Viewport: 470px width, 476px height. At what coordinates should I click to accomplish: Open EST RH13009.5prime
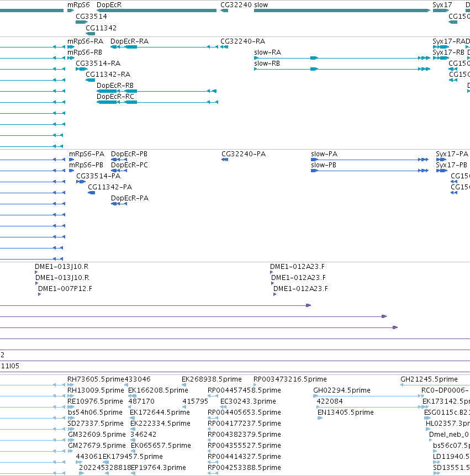click(x=96, y=390)
